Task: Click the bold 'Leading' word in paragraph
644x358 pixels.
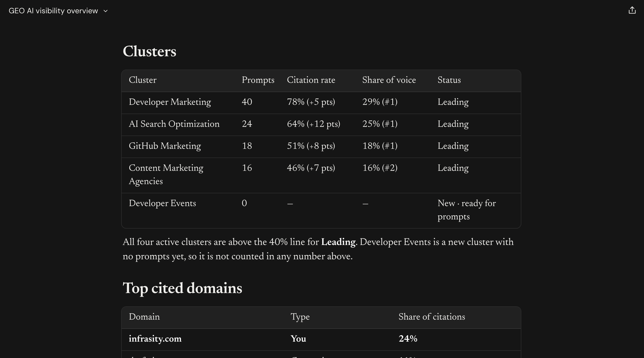Action: click(x=338, y=242)
